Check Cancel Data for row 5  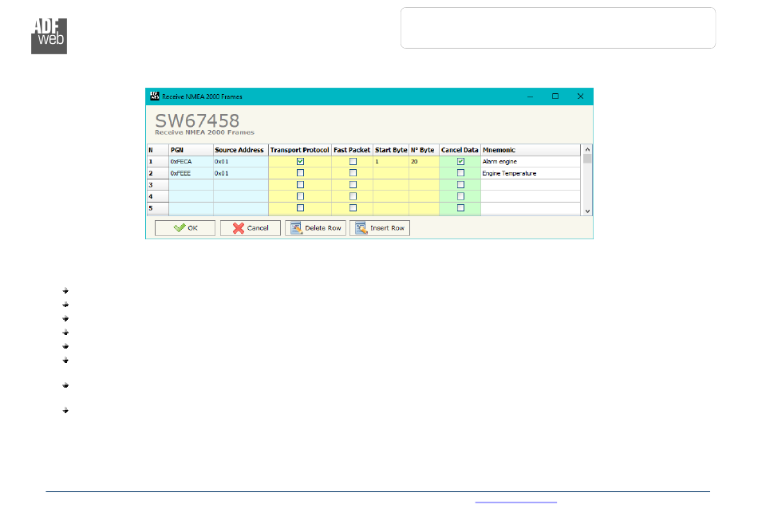click(x=460, y=207)
